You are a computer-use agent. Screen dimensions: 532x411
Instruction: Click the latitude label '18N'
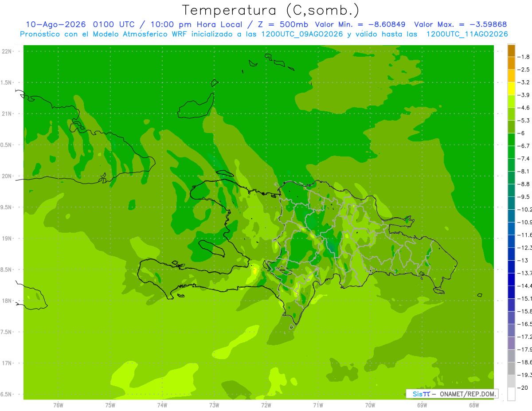(8, 301)
